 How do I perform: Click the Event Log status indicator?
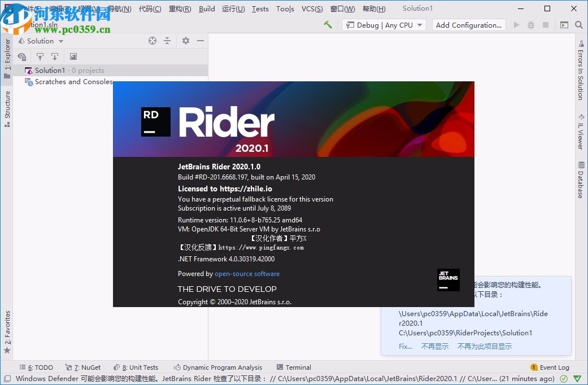[550, 367]
